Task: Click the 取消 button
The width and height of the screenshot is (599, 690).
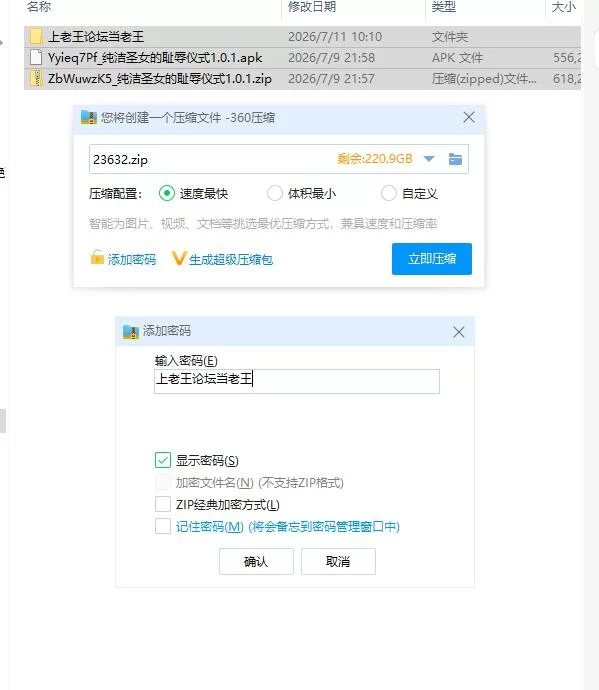Action: [338, 562]
